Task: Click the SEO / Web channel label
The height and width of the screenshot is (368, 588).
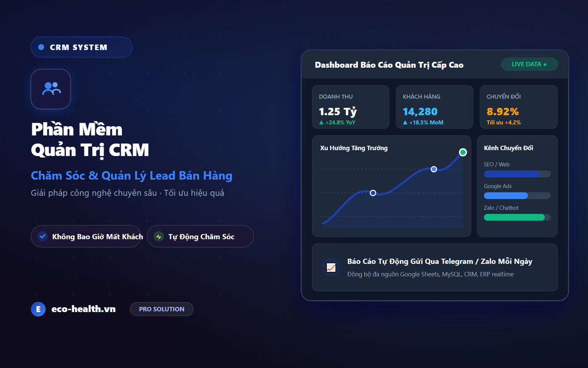Action: (x=497, y=164)
